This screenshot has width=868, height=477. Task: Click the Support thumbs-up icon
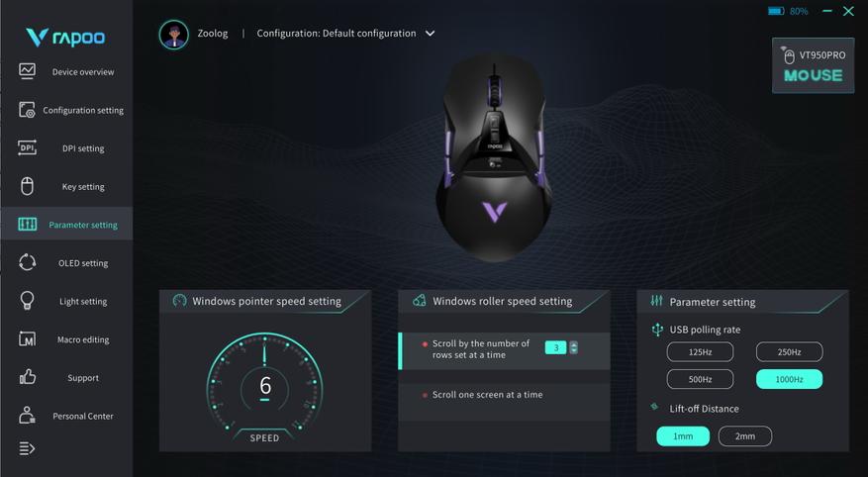pyautogui.click(x=27, y=377)
